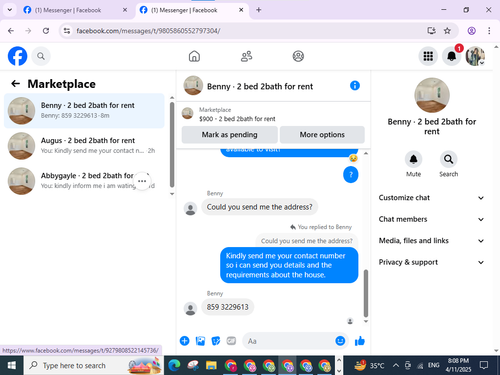Screen dimensions: 500x375
Task: Go to the Home feed icon
Action: pyautogui.click(x=194, y=56)
